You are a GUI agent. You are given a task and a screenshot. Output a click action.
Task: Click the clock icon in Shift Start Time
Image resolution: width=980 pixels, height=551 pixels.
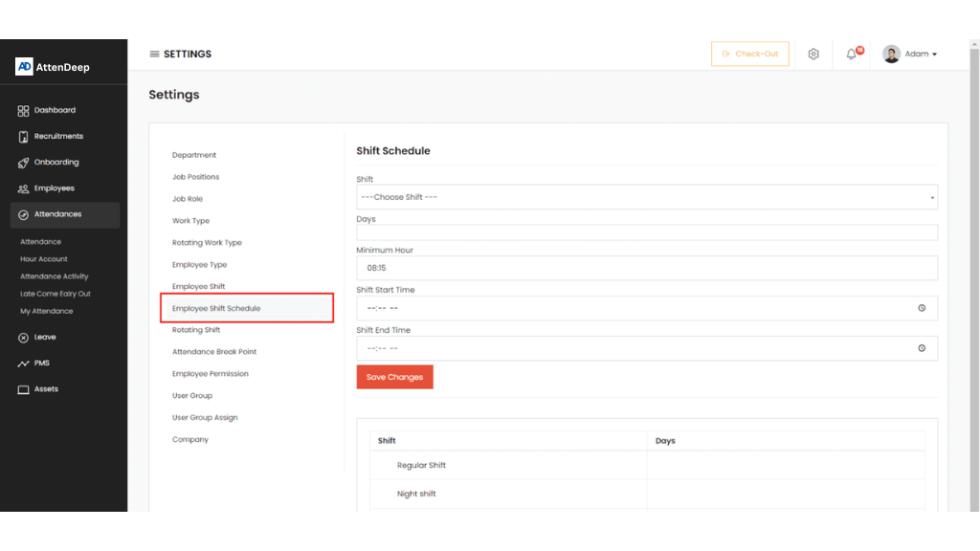click(922, 308)
